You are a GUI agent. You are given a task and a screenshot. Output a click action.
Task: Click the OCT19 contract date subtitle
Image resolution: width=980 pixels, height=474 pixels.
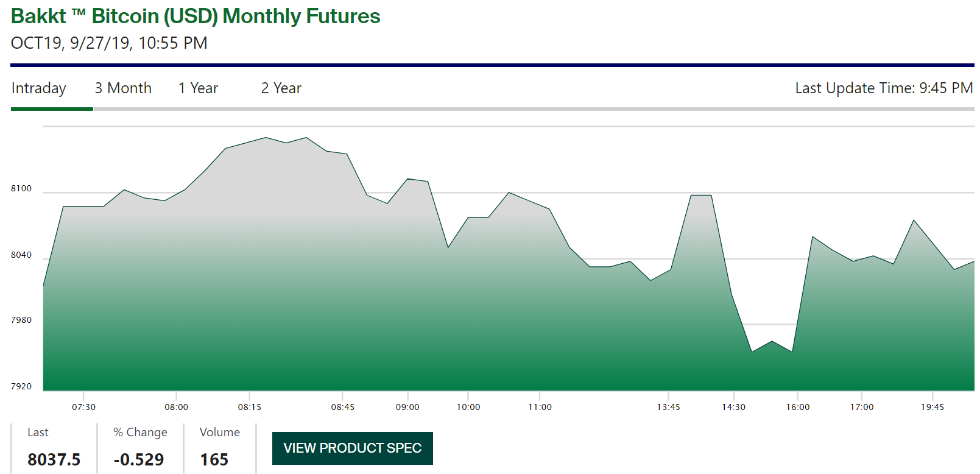tap(109, 43)
